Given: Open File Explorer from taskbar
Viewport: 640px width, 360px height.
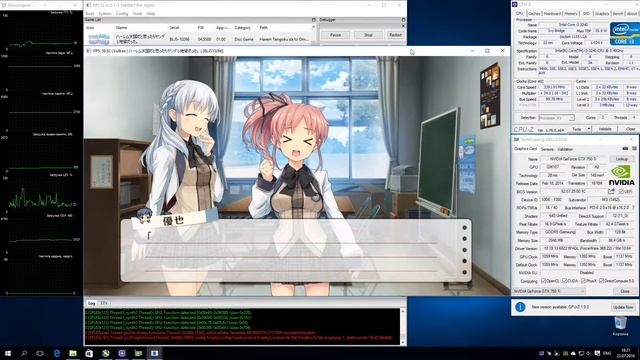Looking at the screenshot, I should coord(73,353).
